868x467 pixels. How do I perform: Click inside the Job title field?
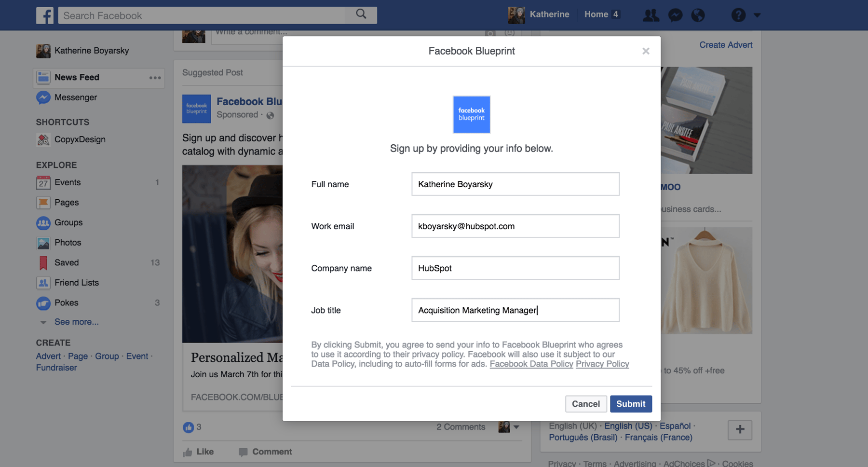(x=515, y=310)
